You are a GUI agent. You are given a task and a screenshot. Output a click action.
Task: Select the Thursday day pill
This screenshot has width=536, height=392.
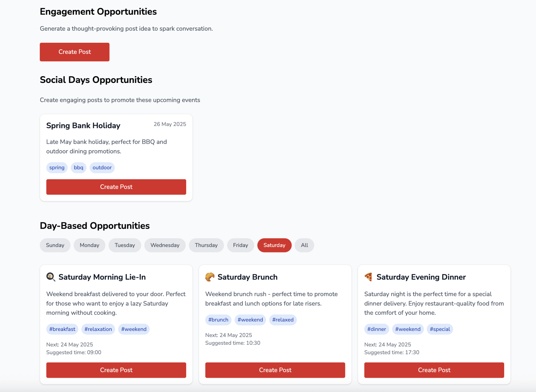click(x=206, y=245)
